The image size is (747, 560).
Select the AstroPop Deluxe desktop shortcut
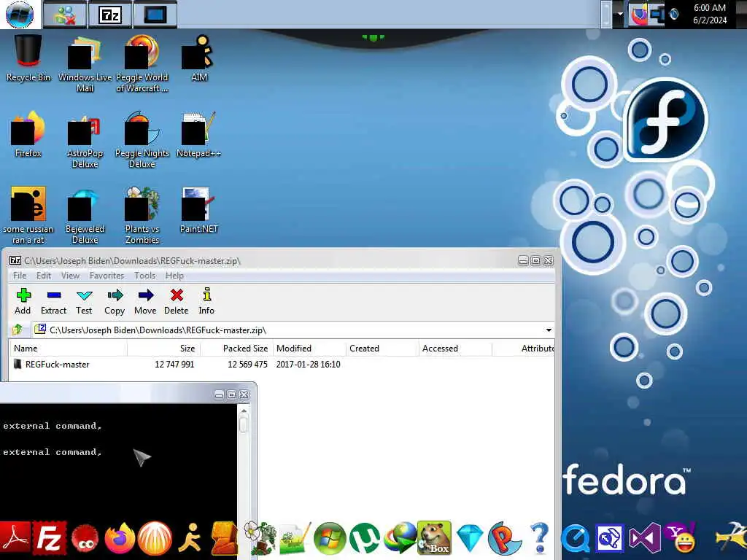[x=85, y=141]
